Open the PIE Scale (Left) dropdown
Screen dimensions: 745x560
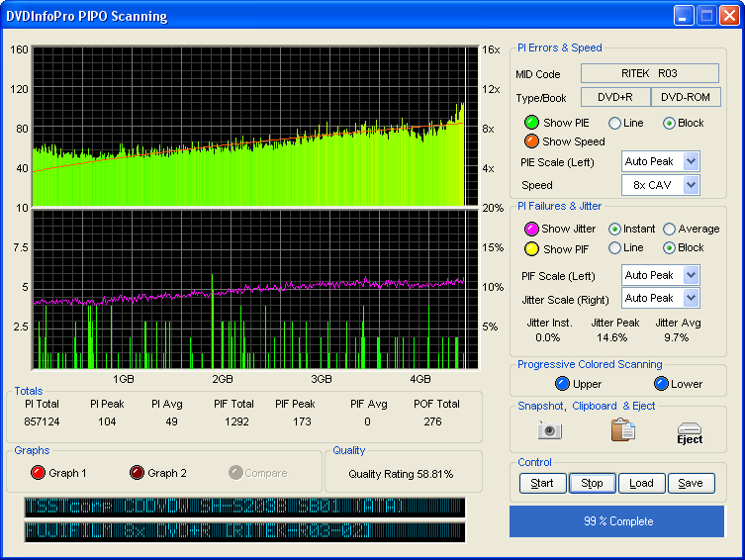pos(691,161)
